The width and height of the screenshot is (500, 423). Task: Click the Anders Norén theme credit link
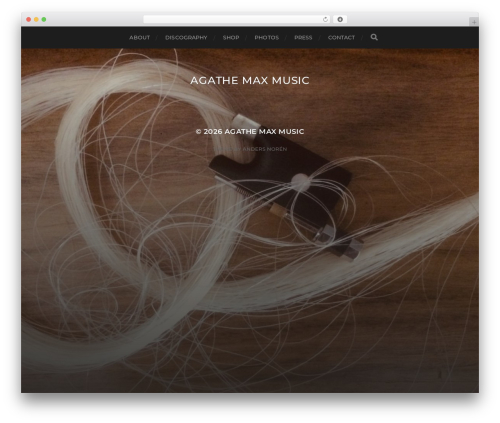(265, 149)
